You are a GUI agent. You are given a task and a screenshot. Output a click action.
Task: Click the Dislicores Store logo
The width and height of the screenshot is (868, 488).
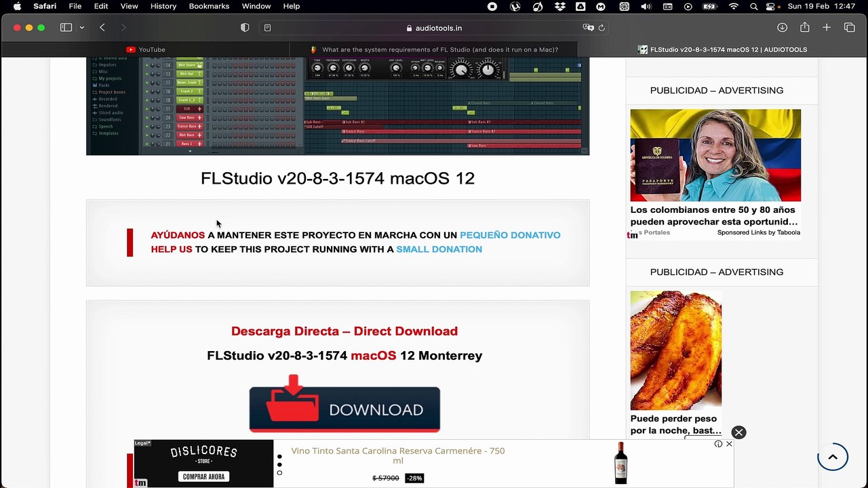point(203,454)
